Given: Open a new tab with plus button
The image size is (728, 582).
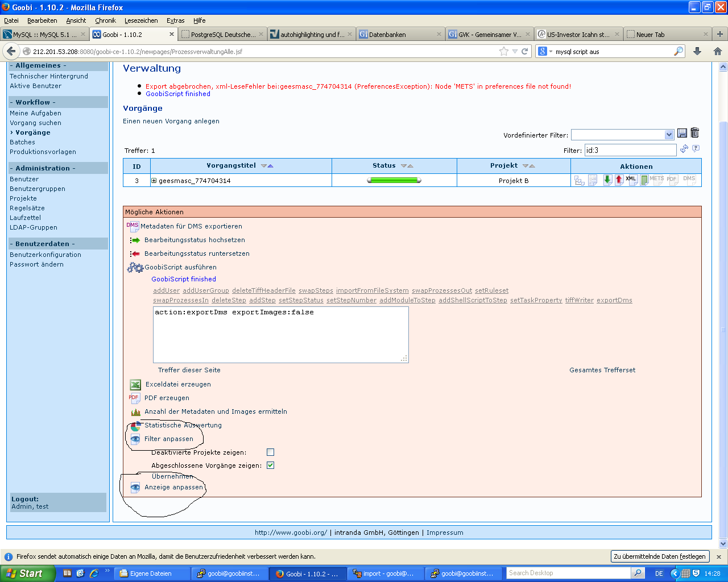Looking at the screenshot, I should click(720, 34).
